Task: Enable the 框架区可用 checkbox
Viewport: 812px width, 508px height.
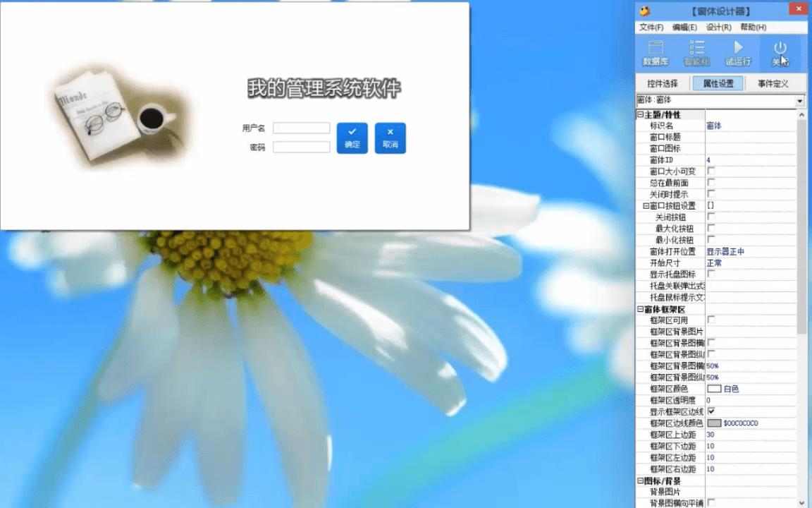Action: pos(711,320)
